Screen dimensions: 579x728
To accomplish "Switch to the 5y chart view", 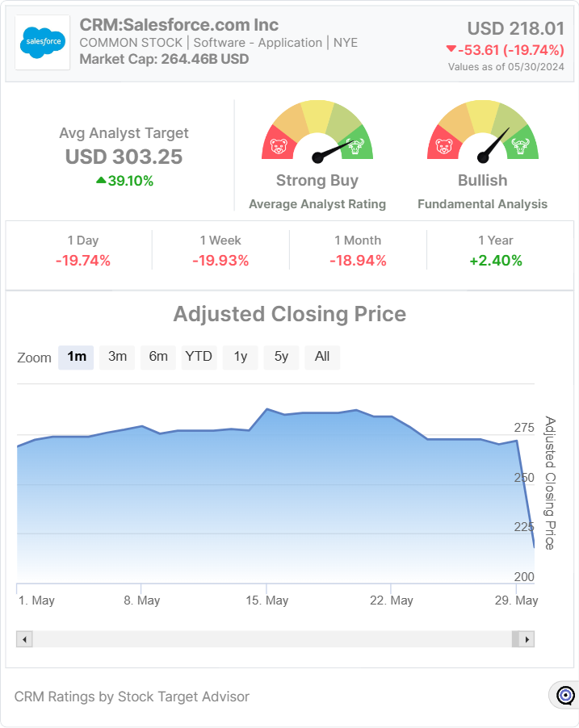I will click(x=281, y=357).
